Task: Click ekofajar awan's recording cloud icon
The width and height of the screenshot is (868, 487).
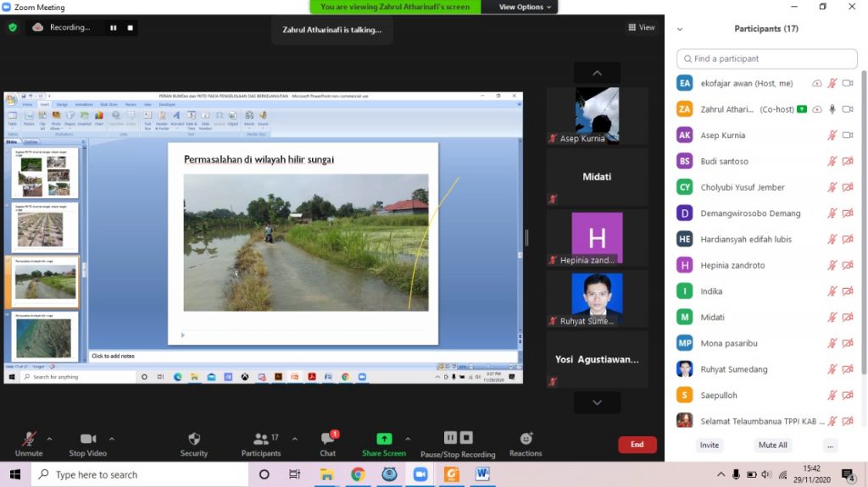Action: [x=816, y=83]
